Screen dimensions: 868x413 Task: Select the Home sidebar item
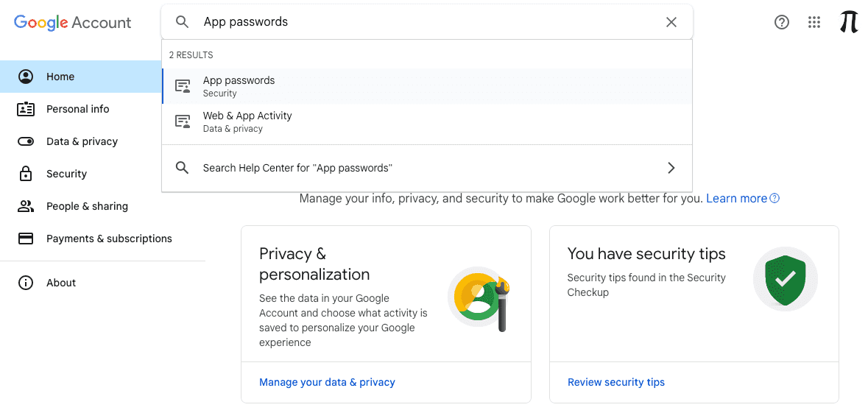tap(81, 77)
